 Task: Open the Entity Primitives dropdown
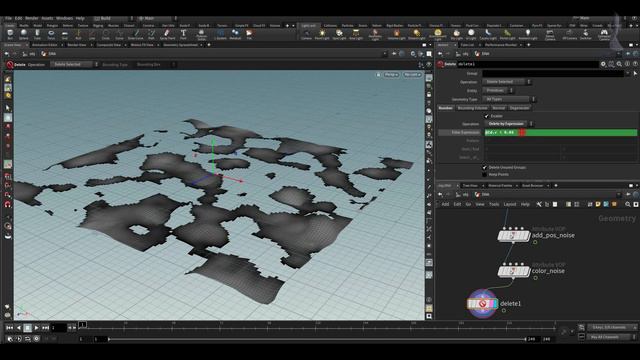498,90
